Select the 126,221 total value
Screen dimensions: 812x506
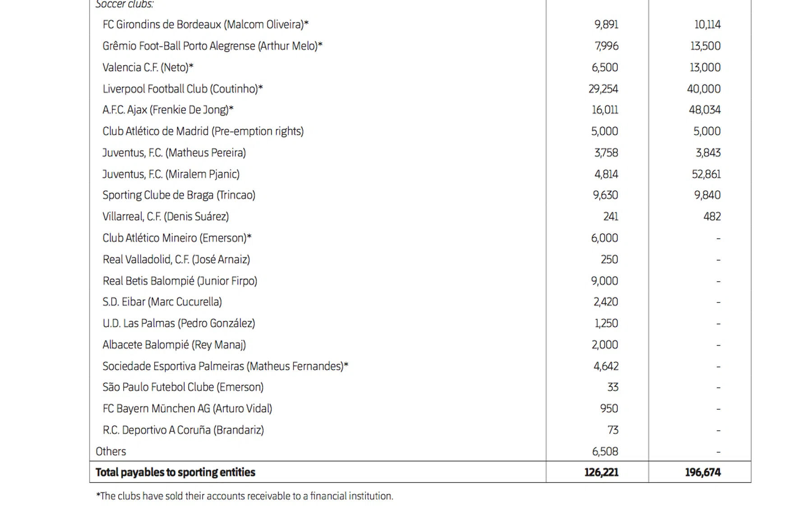coord(601,472)
